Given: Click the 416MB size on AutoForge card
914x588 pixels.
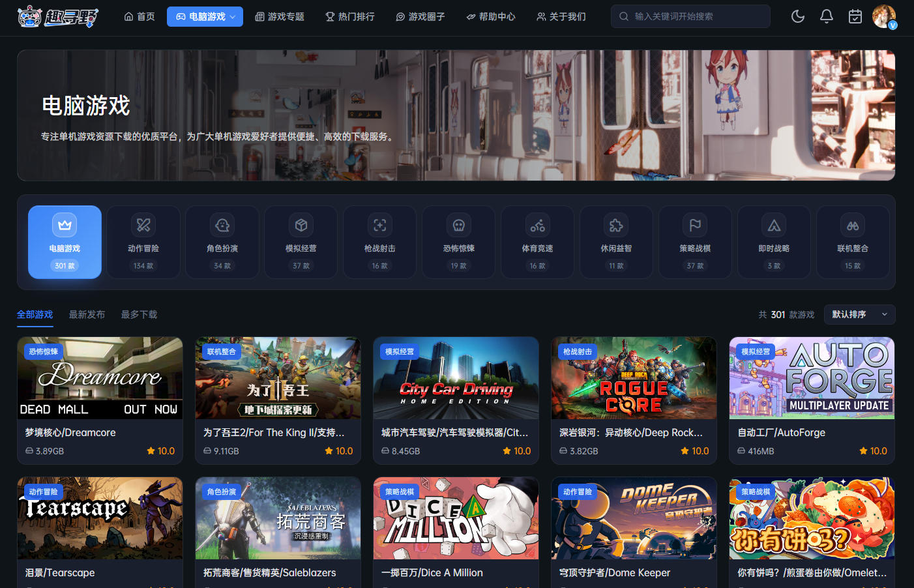Looking at the screenshot, I should (x=756, y=451).
